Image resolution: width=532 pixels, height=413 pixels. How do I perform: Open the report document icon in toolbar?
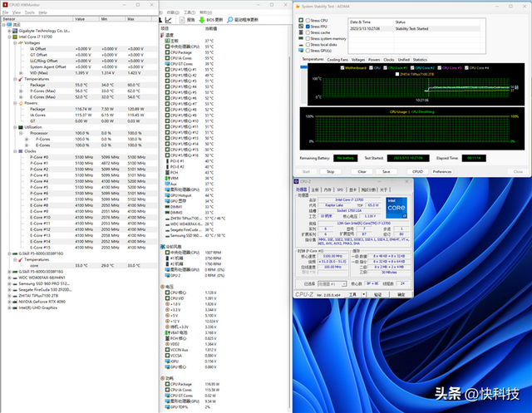[x=180, y=18]
